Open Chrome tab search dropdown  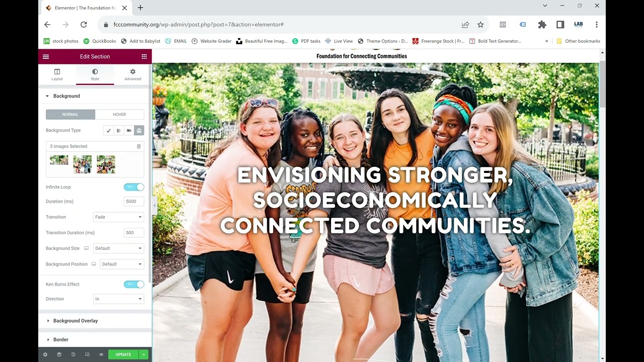[545, 6]
